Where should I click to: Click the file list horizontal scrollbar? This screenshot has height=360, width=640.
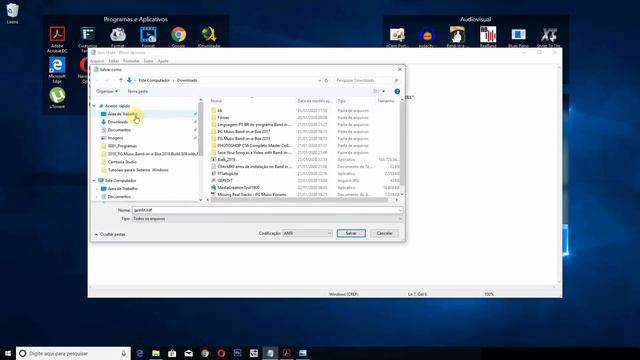point(300,200)
